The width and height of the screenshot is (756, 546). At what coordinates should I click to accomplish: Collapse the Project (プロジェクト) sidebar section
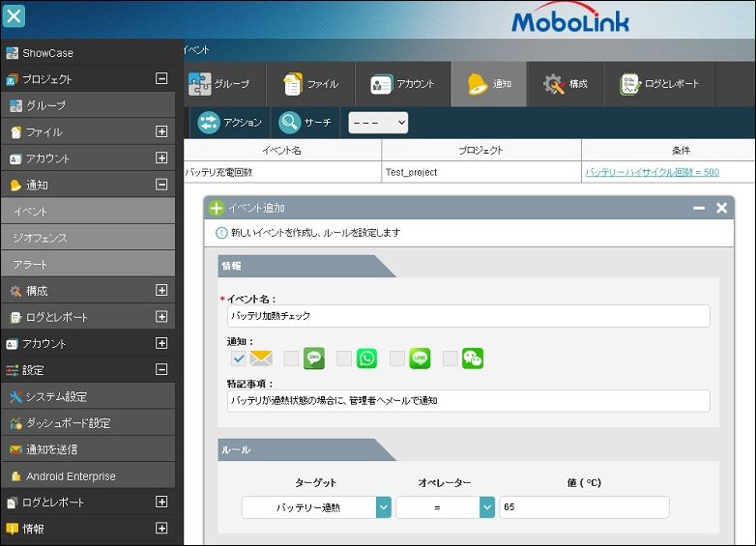(161, 79)
